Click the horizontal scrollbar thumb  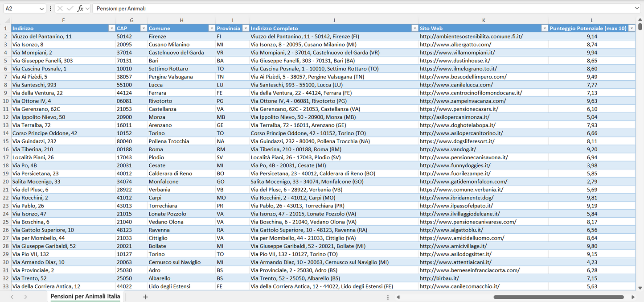tap(558, 297)
